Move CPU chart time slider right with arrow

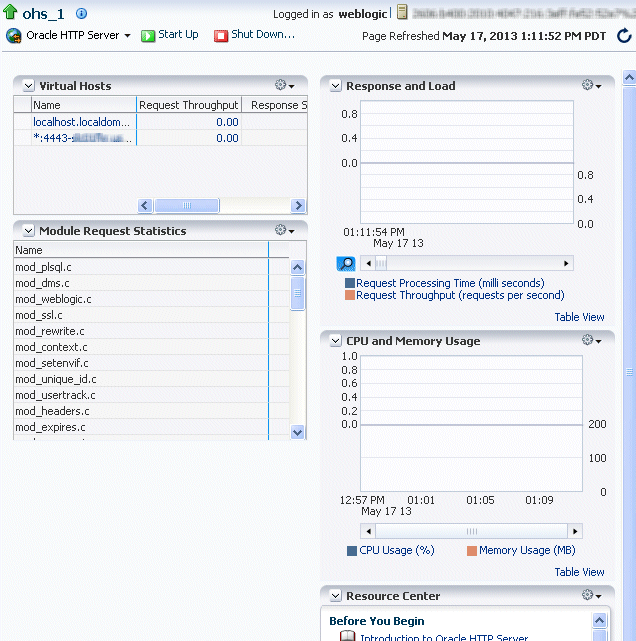[x=575, y=531]
